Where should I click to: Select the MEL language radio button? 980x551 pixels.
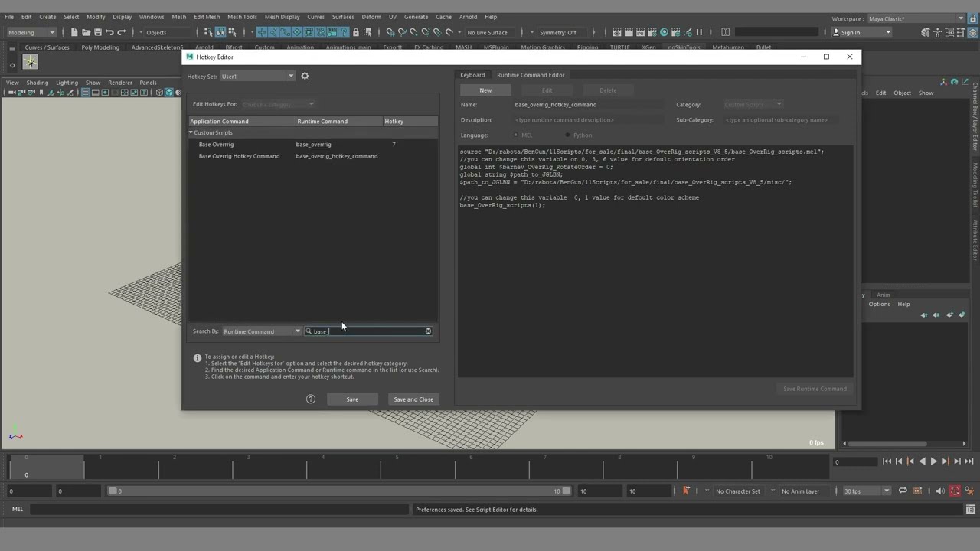pos(515,135)
